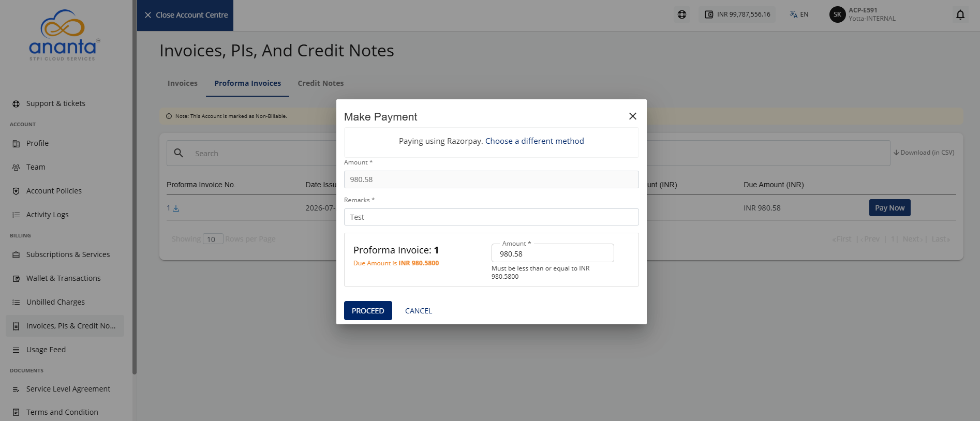
Task: Click Choose a different method link
Action: (534, 141)
